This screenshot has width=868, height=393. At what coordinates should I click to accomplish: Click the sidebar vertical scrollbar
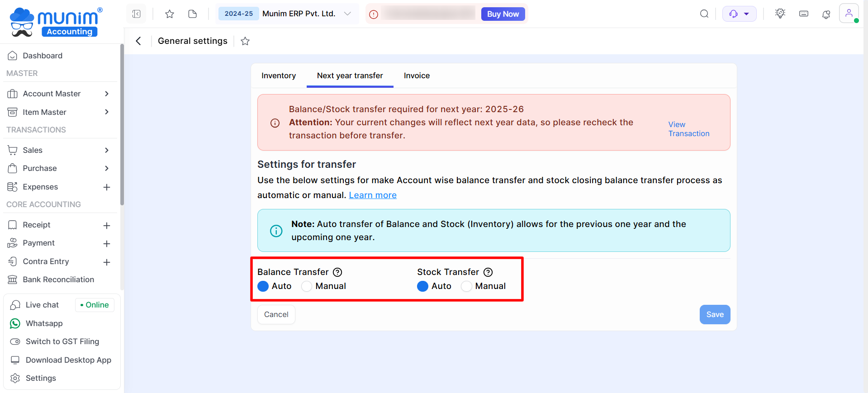tap(122, 127)
